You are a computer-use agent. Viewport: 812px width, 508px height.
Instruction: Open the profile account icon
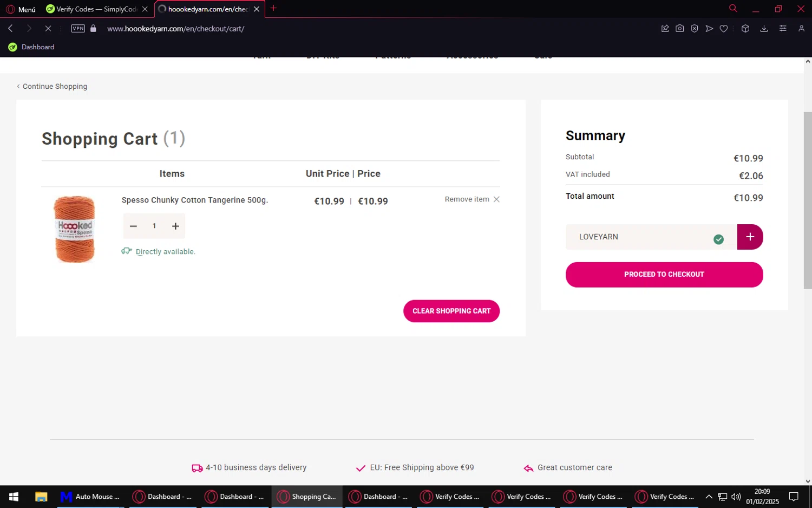[801, 28]
